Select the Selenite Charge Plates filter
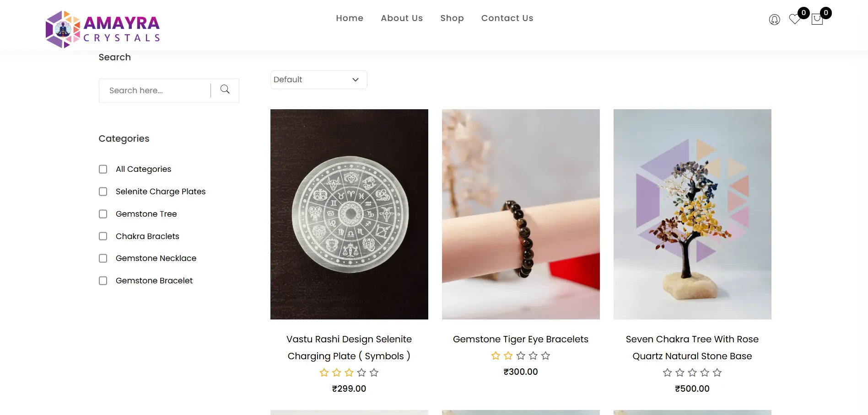This screenshot has width=868, height=415. pos(102,192)
